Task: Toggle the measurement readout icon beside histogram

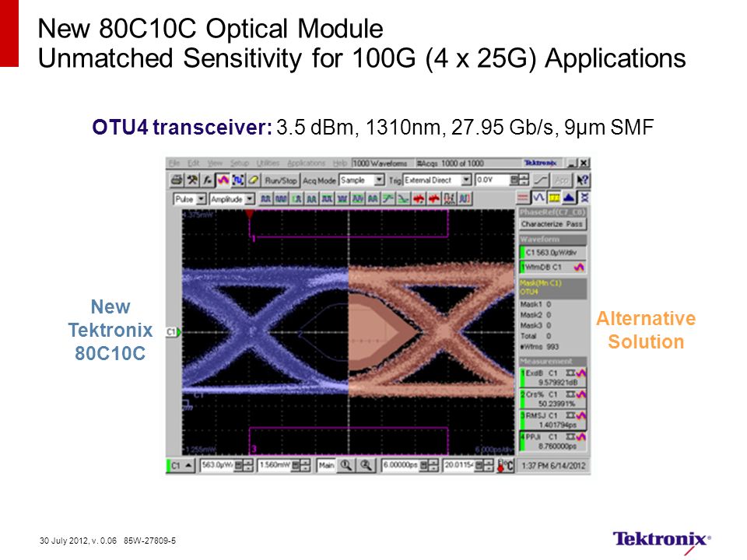Action: [584, 198]
